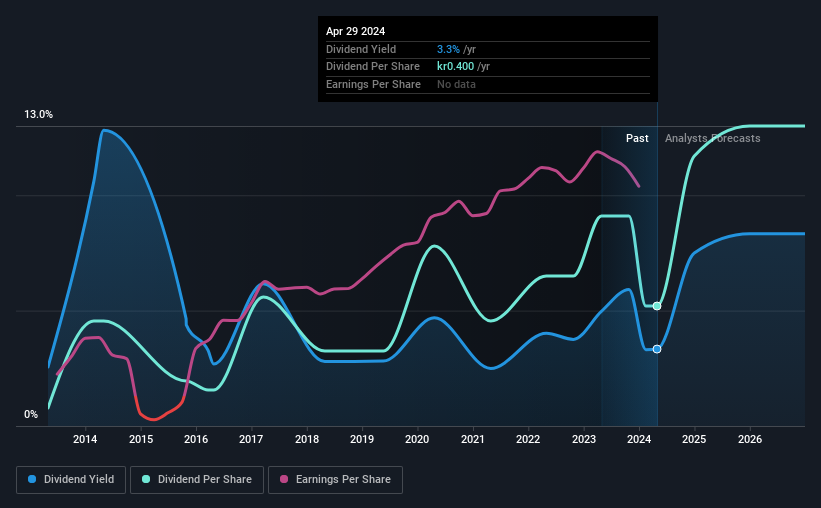
Task: Click the Past section label
Action: 637,138
